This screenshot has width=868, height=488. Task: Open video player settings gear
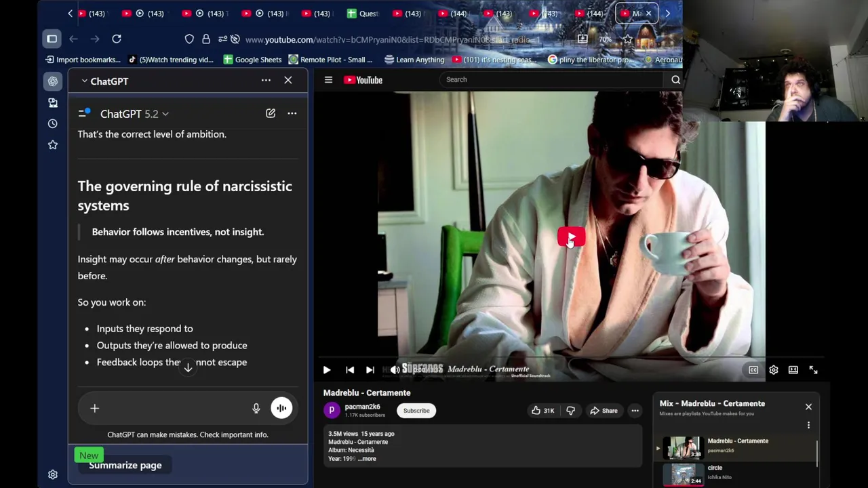tap(774, 370)
